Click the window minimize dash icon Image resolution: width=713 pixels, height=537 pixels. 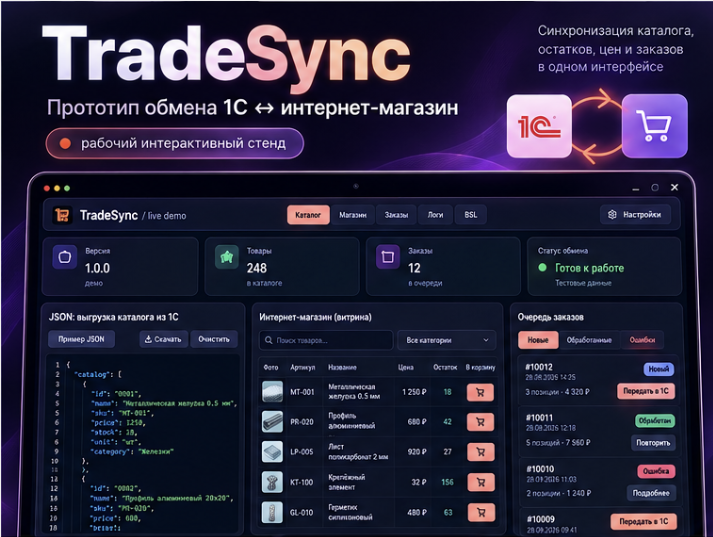[x=636, y=189]
